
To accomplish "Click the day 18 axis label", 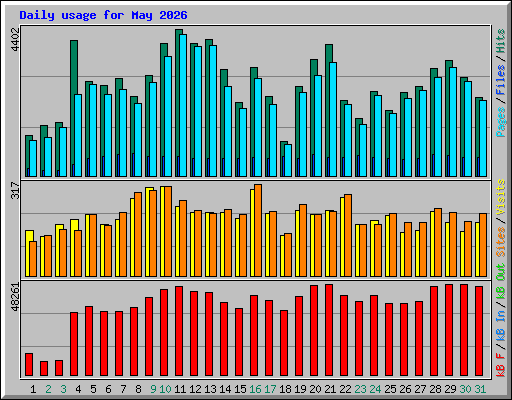I will coord(285,389).
